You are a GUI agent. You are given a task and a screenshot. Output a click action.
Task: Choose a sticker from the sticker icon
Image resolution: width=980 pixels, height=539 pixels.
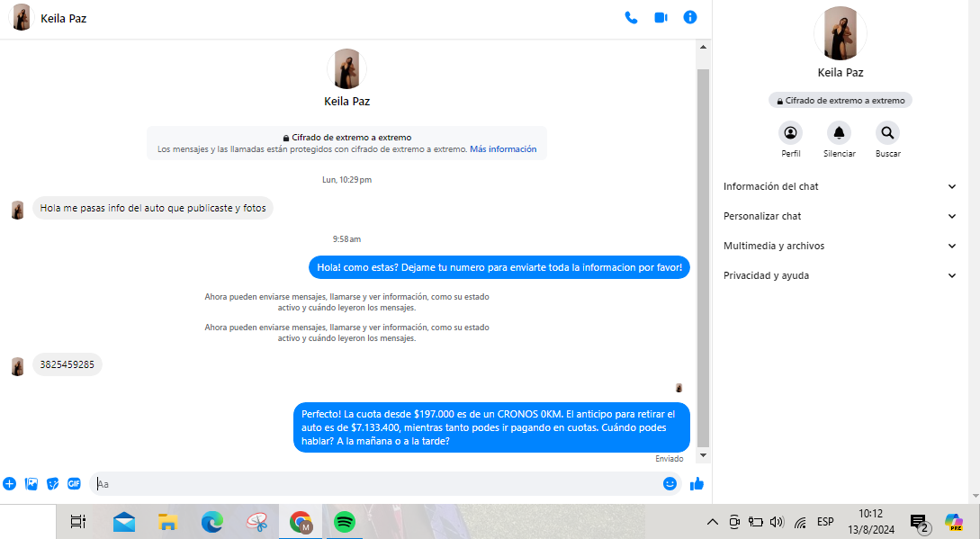pos(52,484)
